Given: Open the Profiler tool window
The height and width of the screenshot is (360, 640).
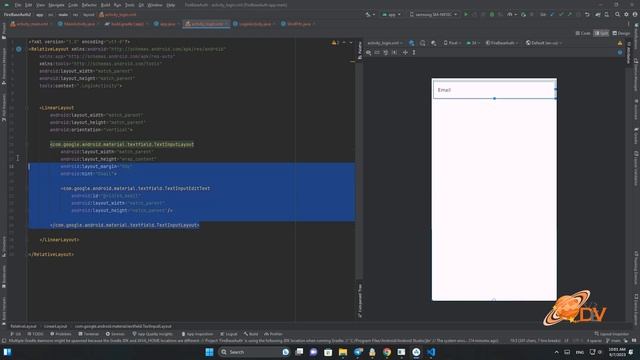Looking at the screenshot, I should (x=273, y=334).
